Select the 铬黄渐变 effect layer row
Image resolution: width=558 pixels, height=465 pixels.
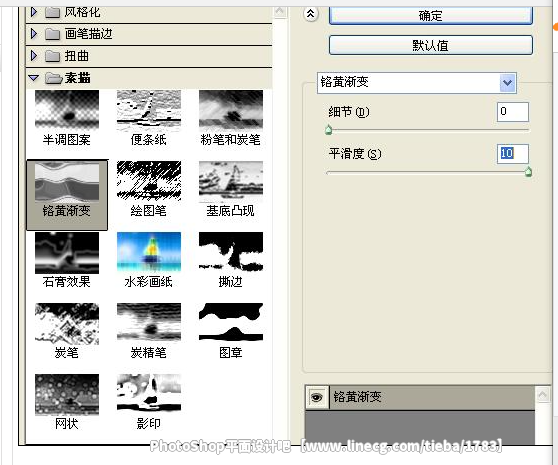pos(420,397)
